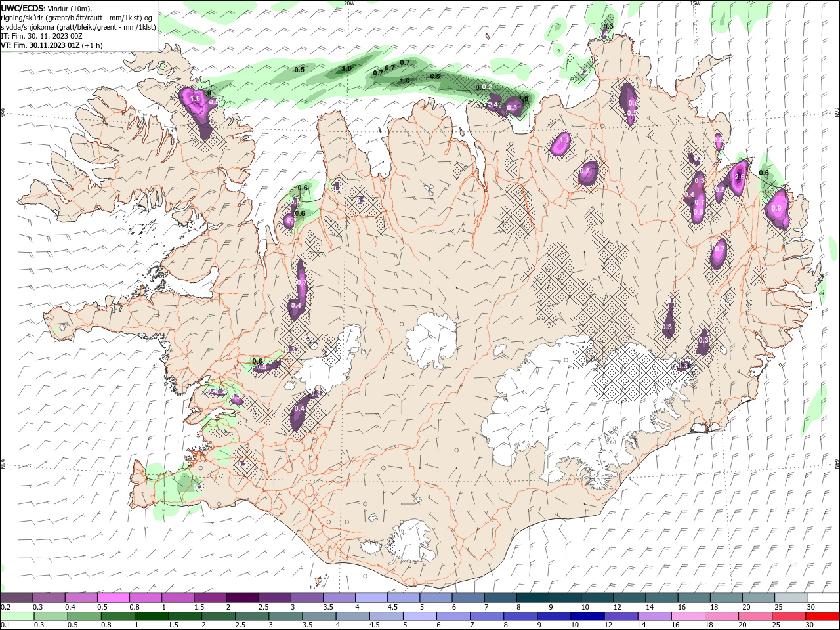Select the darkest green 1–1.5 swatch, lower legend row
The width and height of the screenshot is (840, 630).
151,616
